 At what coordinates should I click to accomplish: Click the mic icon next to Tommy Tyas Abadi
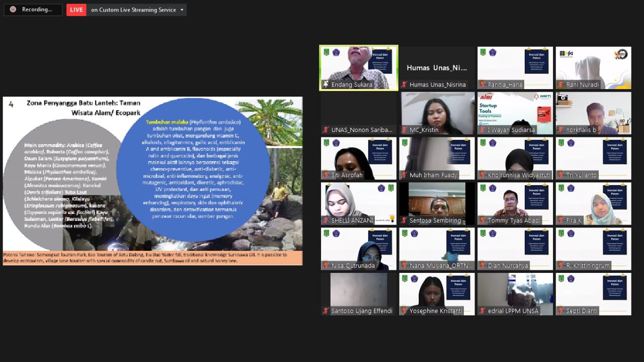482,220
